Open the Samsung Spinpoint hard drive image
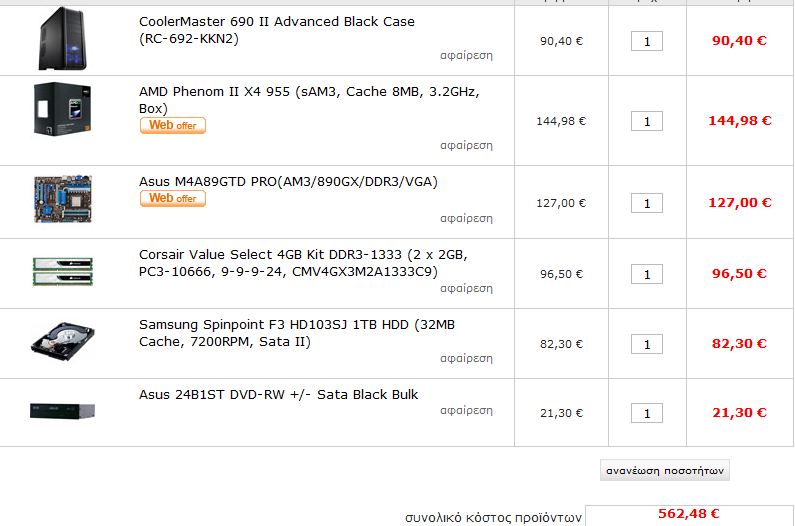This screenshot has height=526, width=795. (x=62, y=341)
